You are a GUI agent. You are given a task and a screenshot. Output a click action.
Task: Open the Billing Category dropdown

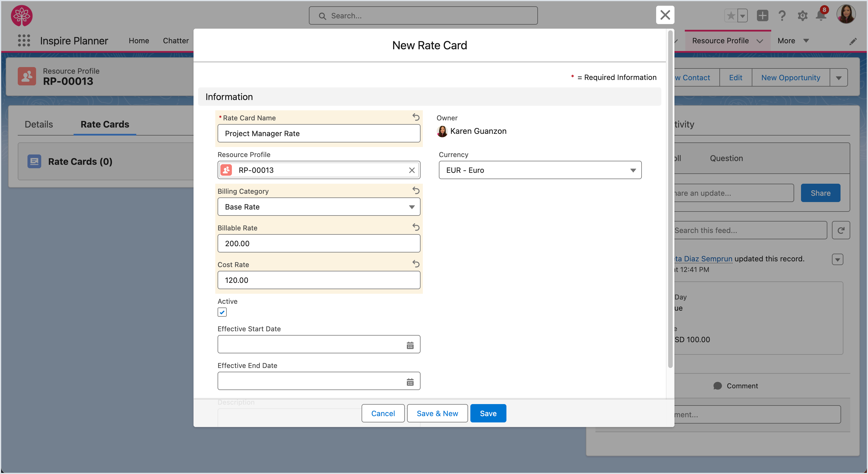coord(319,207)
